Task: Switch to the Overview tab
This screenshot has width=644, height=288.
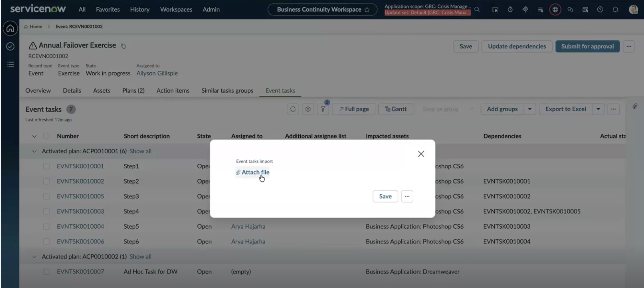Action: coord(38,90)
